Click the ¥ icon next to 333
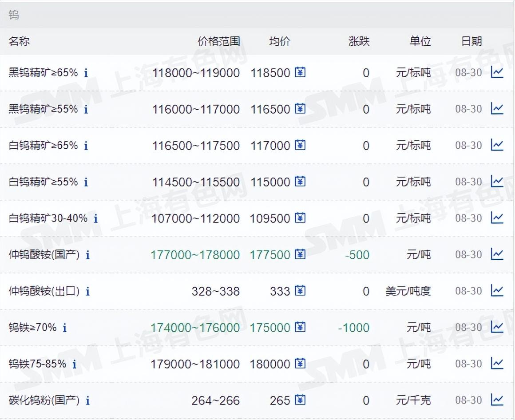This screenshot has width=515, height=420. pyautogui.click(x=300, y=291)
